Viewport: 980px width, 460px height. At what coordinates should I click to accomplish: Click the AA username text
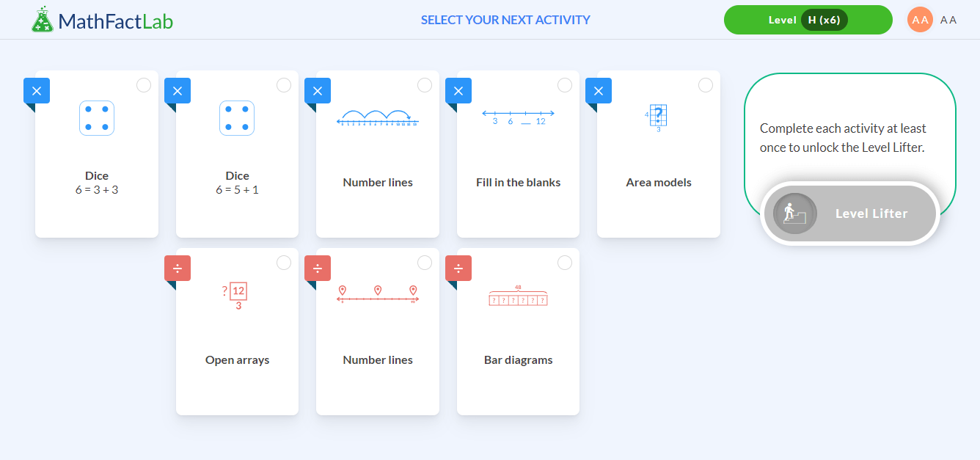click(x=948, y=20)
